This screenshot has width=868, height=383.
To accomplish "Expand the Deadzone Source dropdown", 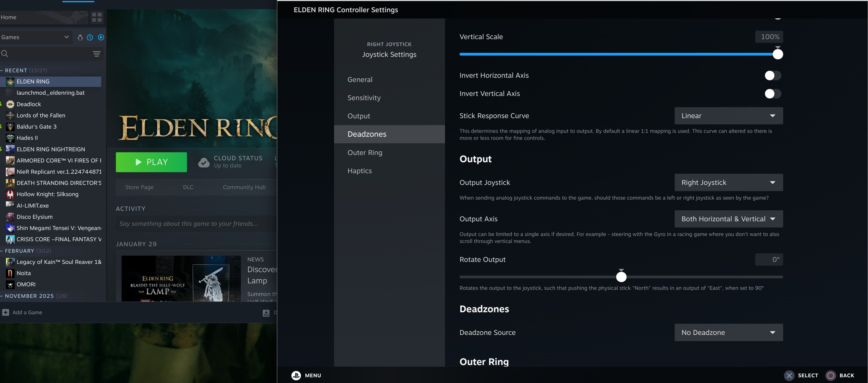I will tap(728, 332).
